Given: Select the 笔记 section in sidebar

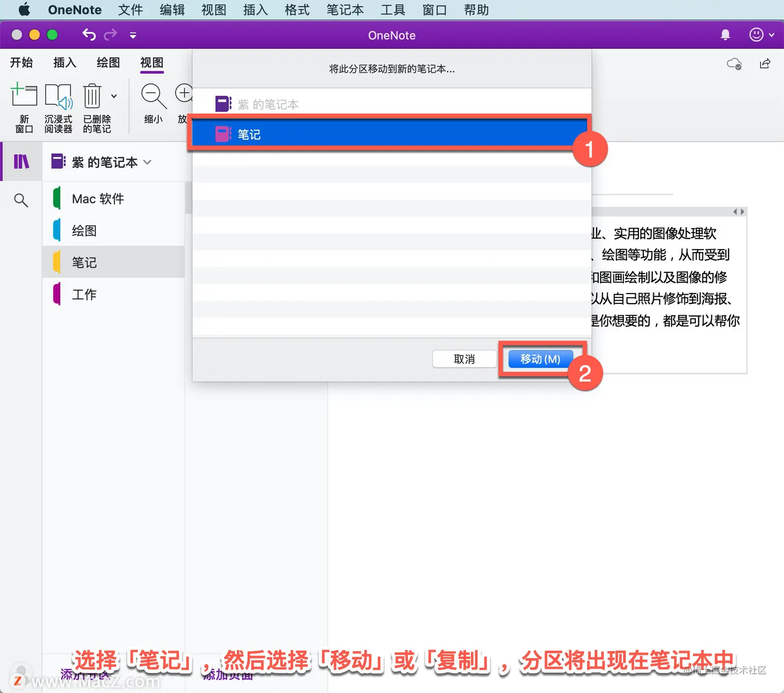Looking at the screenshot, I should (114, 262).
